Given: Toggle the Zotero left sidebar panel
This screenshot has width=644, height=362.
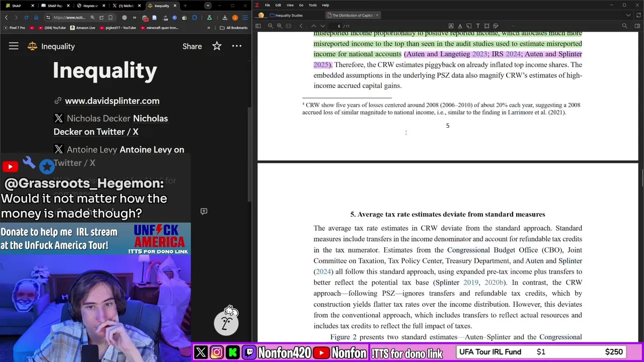Looking at the screenshot, I should (258, 26).
